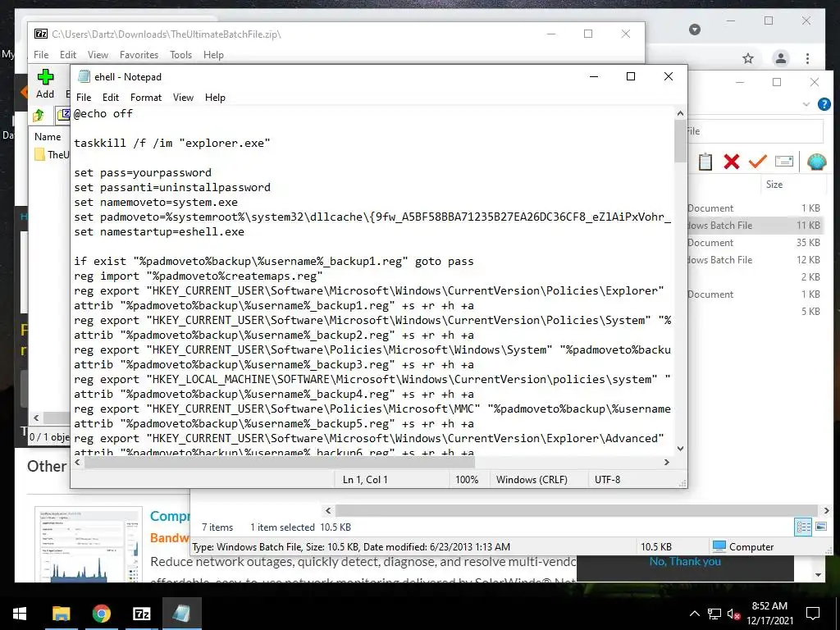Open the 7-Zip View menu
The image size is (840, 630).
pyautogui.click(x=98, y=55)
